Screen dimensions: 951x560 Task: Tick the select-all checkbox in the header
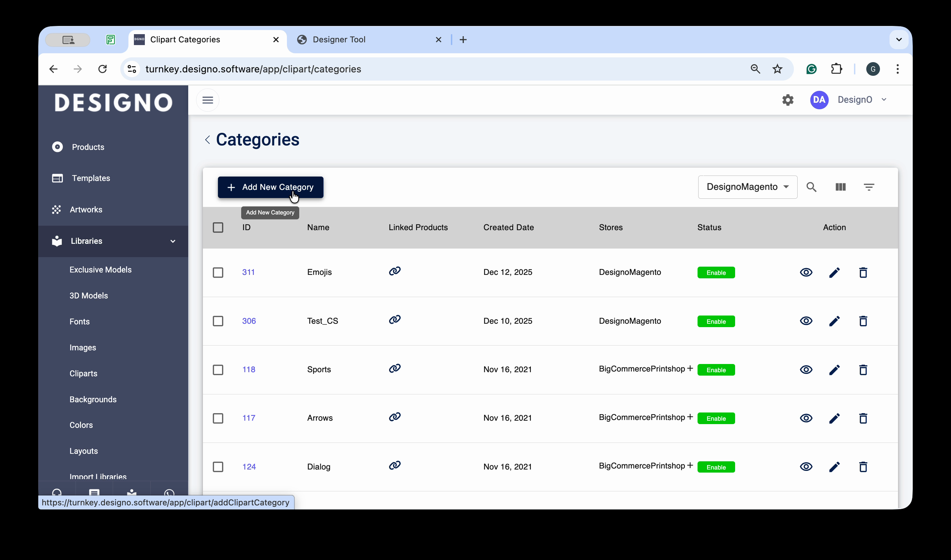point(218,227)
